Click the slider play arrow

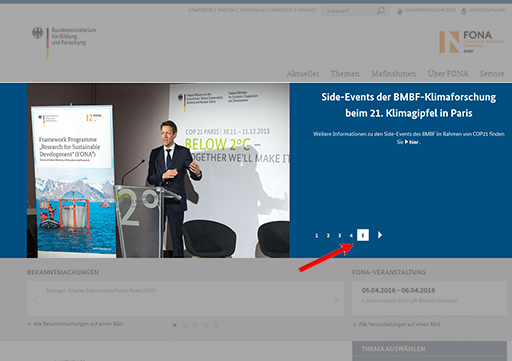point(380,235)
